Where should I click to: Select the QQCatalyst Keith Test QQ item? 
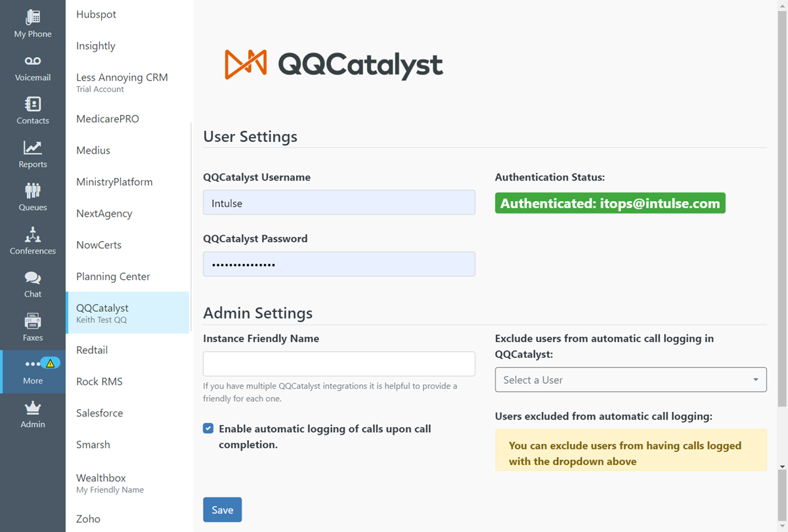click(127, 313)
